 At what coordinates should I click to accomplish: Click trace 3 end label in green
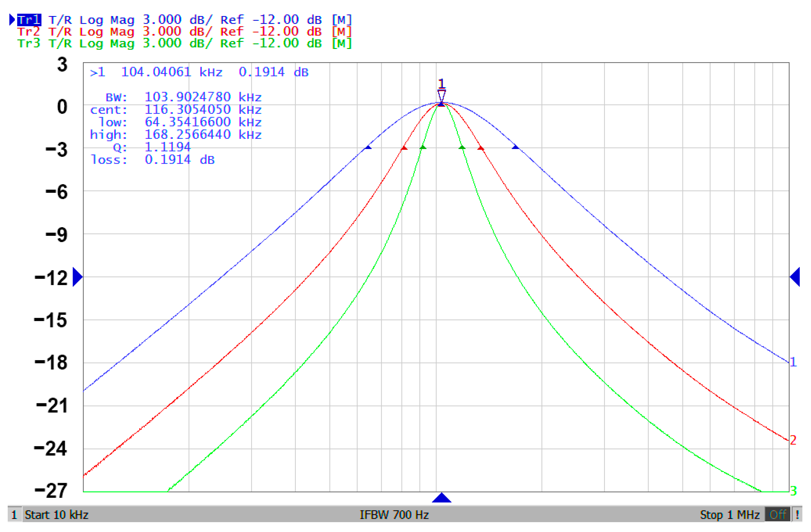pos(794,491)
